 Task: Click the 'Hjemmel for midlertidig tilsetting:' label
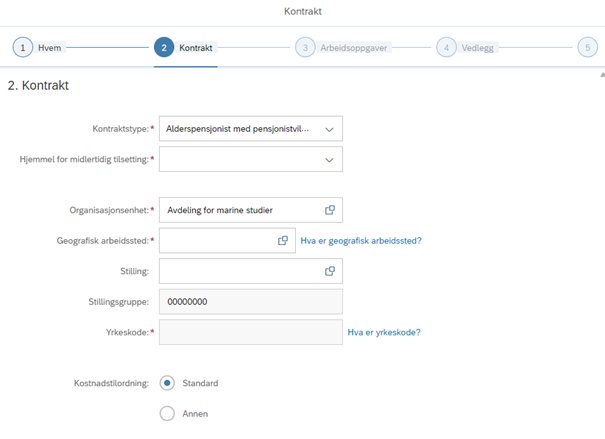click(84, 159)
